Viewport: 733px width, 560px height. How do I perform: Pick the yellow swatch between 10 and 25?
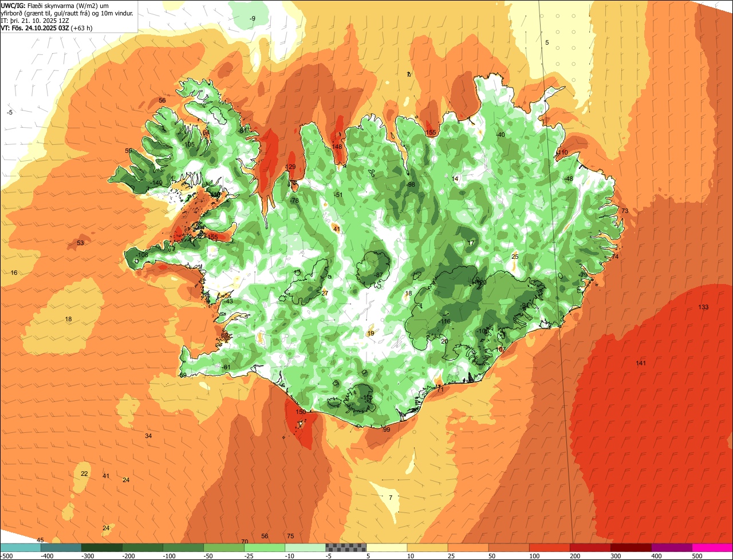[x=427, y=548]
